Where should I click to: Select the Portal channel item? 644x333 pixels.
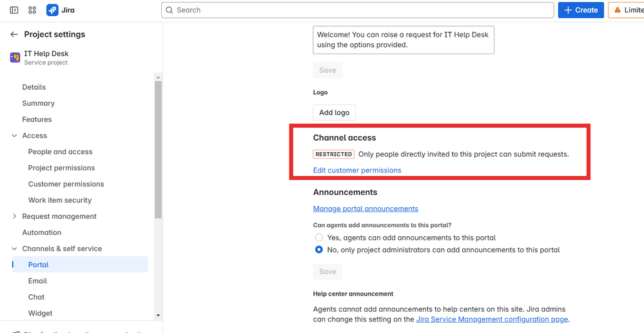[80, 265]
